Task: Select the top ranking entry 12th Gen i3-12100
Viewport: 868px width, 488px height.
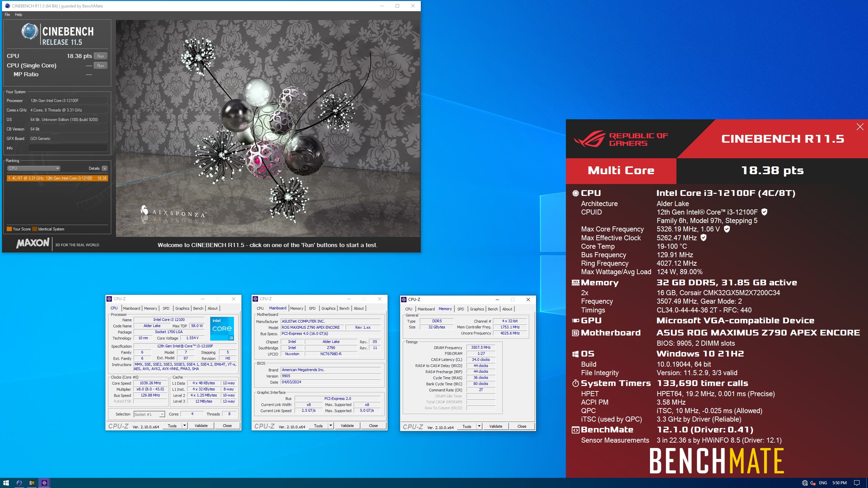Action: [x=57, y=178]
